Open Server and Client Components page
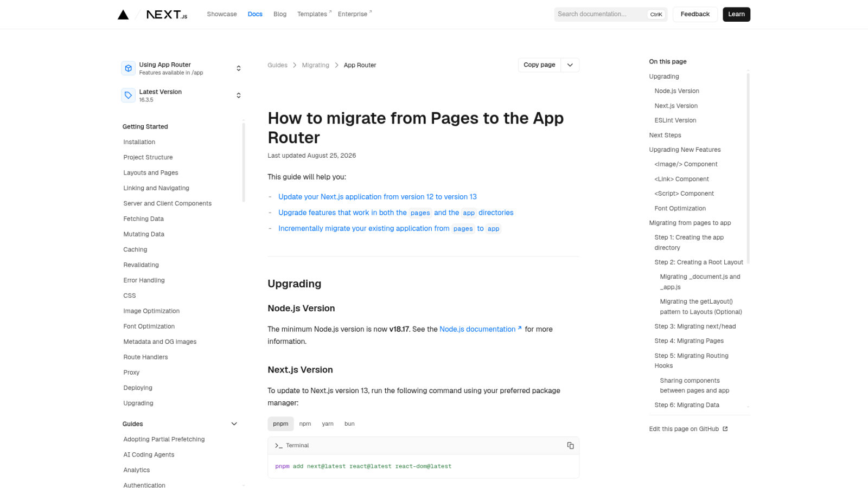868x488 pixels. tap(167, 203)
